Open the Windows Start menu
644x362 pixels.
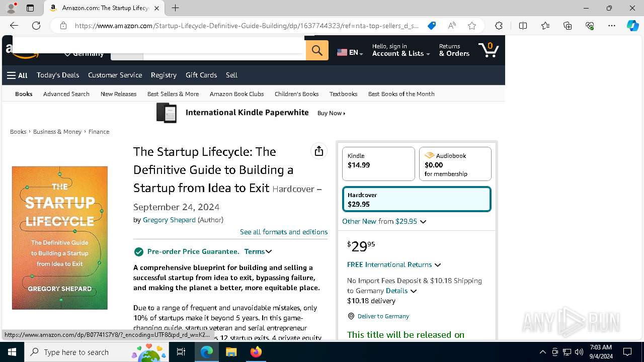pyautogui.click(x=12, y=352)
